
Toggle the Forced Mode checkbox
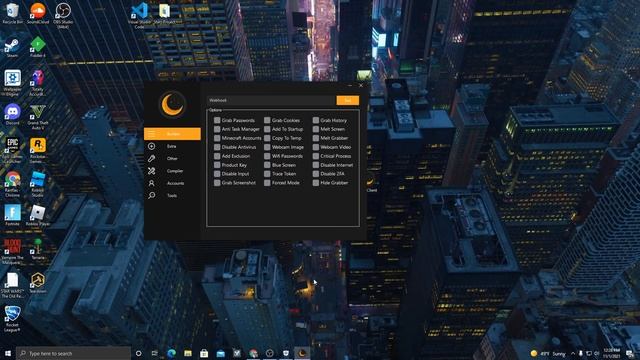click(267, 183)
